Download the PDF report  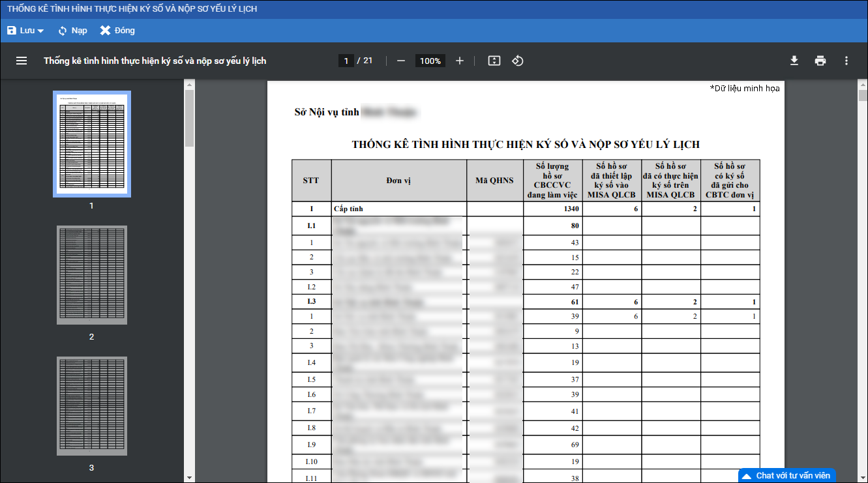pyautogui.click(x=794, y=61)
